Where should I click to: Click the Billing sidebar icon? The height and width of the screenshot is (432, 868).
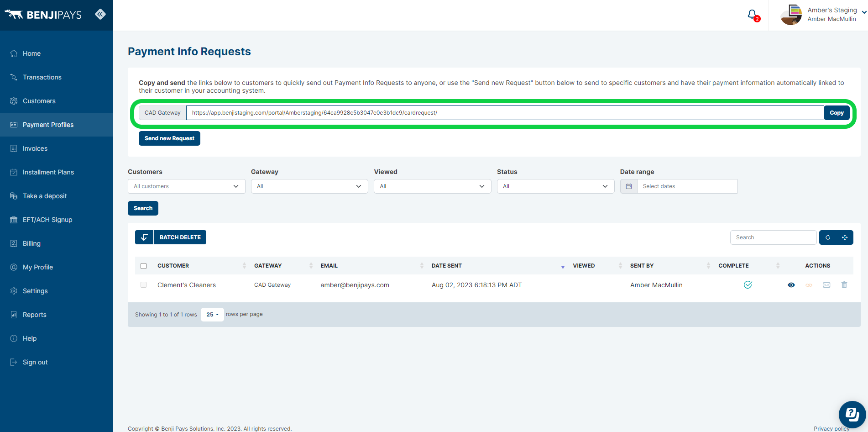click(14, 243)
